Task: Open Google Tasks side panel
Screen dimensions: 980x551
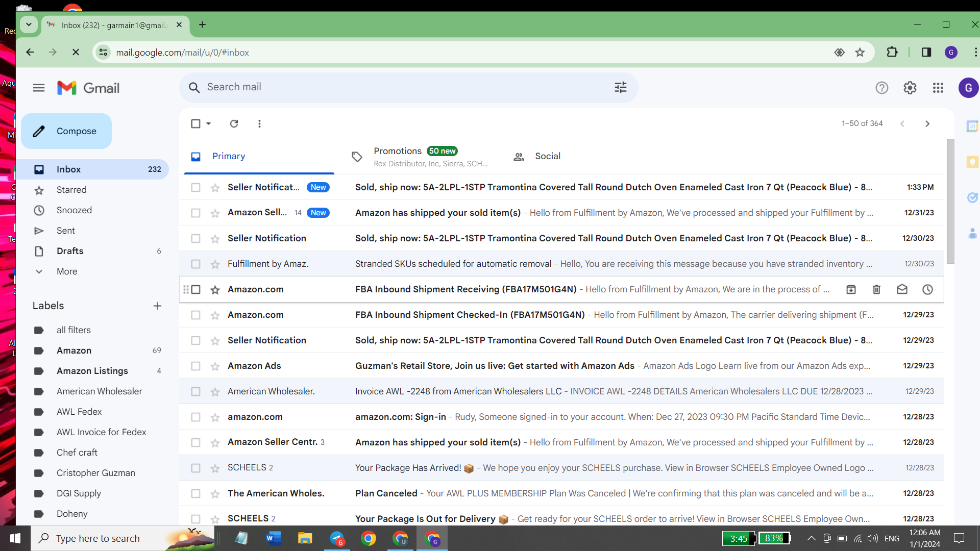Action: (x=972, y=197)
